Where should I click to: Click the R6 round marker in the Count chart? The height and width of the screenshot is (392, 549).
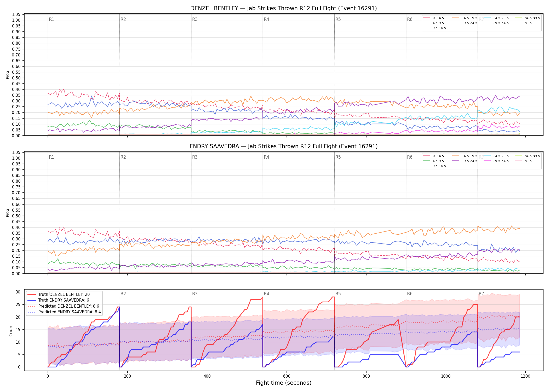(410, 294)
